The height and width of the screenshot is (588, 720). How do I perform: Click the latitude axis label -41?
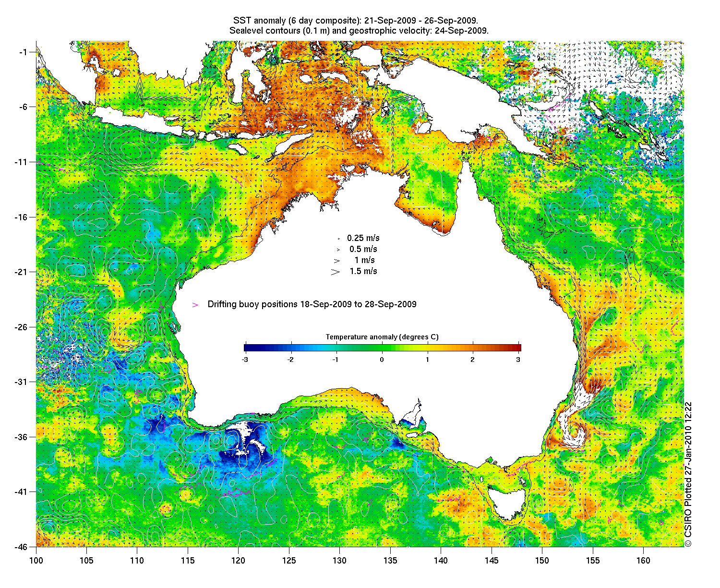[x=22, y=492]
